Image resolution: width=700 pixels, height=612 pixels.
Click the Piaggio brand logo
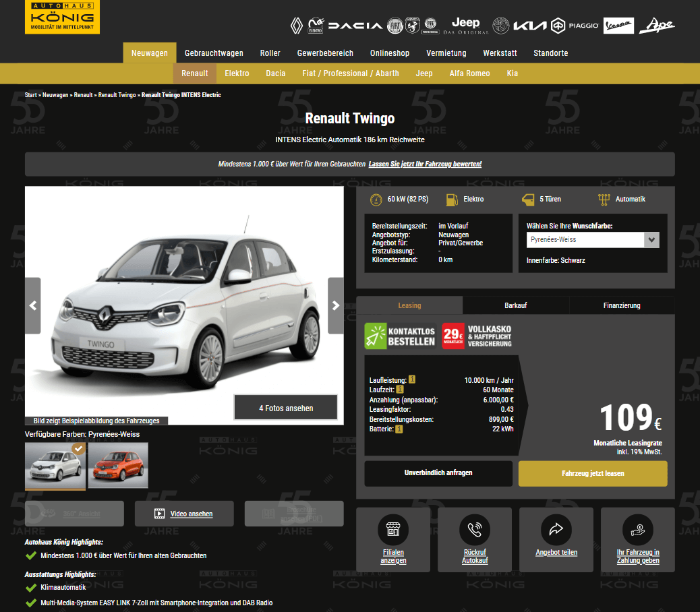pyautogui.click(x=575, y=26)
